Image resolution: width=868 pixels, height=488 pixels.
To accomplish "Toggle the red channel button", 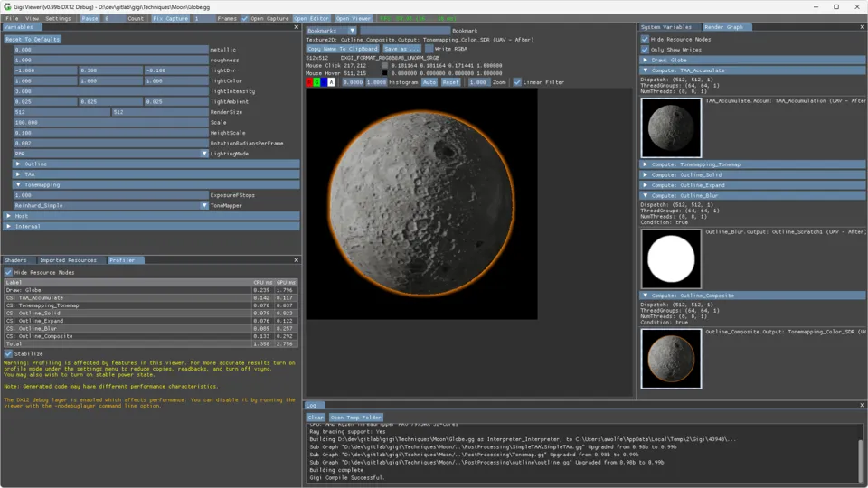I will (310, 82).
